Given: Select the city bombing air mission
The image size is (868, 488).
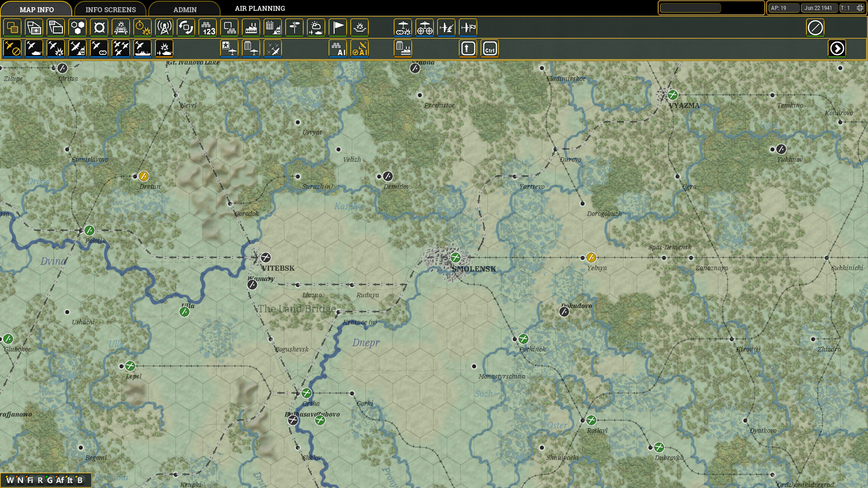Looking at the screenshot, I should pyautogui.click(x=77, y=48).
